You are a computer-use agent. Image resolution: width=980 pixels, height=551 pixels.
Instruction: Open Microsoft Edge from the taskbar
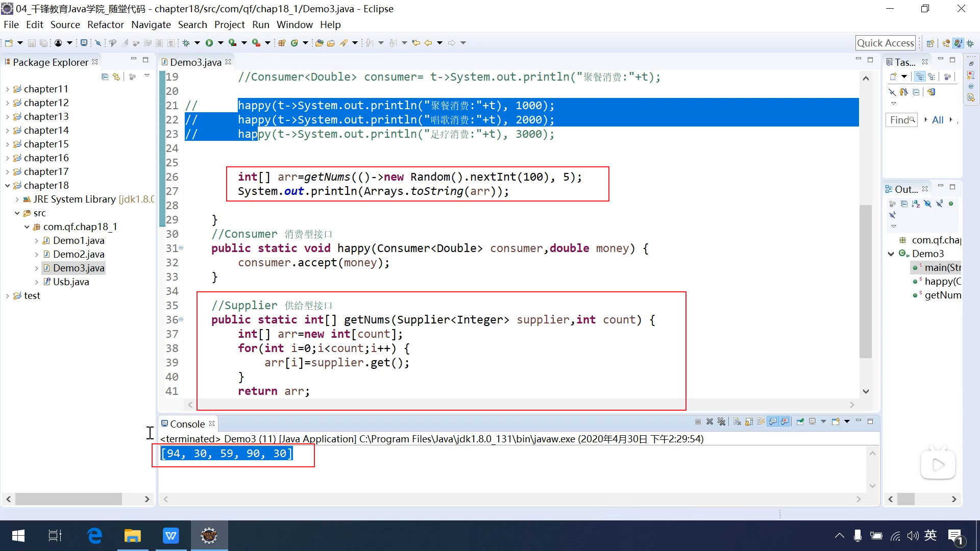pyautogui.click(x=95, y=536)
